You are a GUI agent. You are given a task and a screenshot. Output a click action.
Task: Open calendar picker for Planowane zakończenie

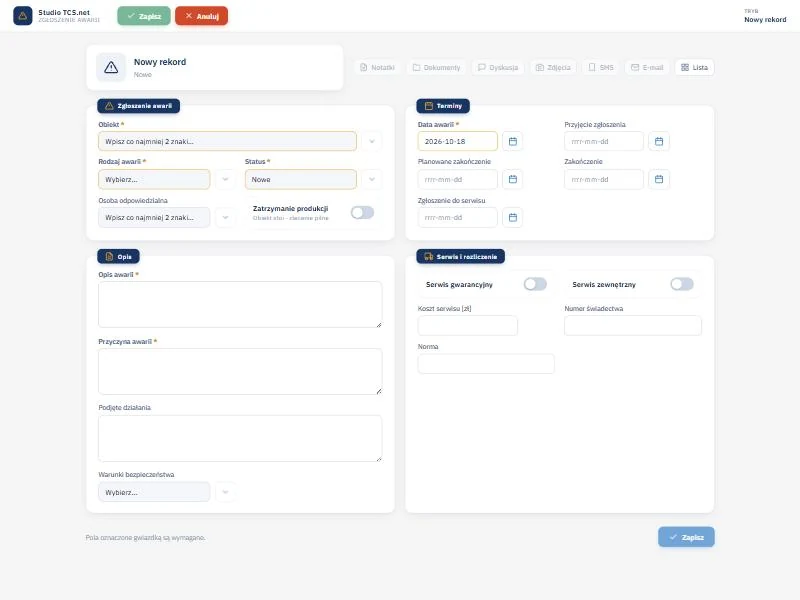tap(512, 179)
